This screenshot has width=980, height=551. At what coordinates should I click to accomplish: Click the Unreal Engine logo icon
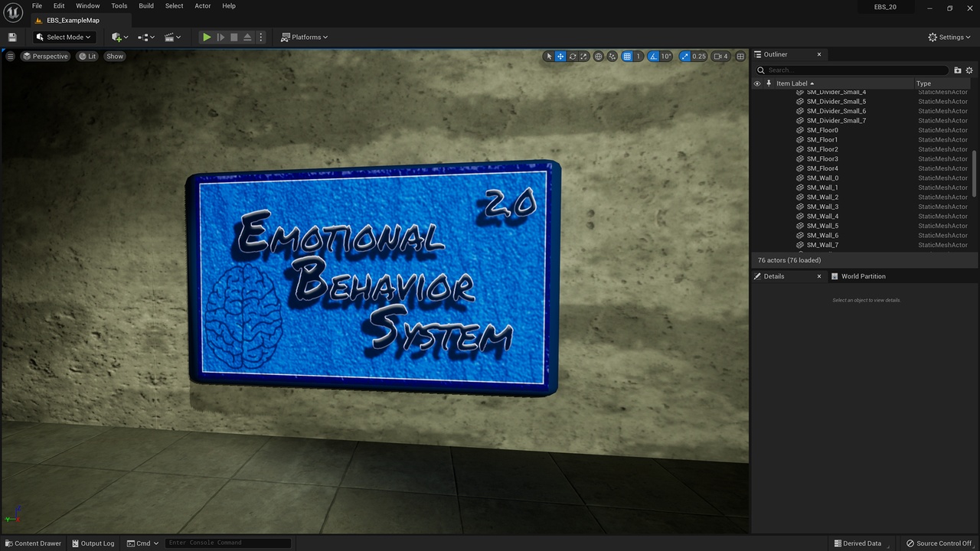coord(13,12)
